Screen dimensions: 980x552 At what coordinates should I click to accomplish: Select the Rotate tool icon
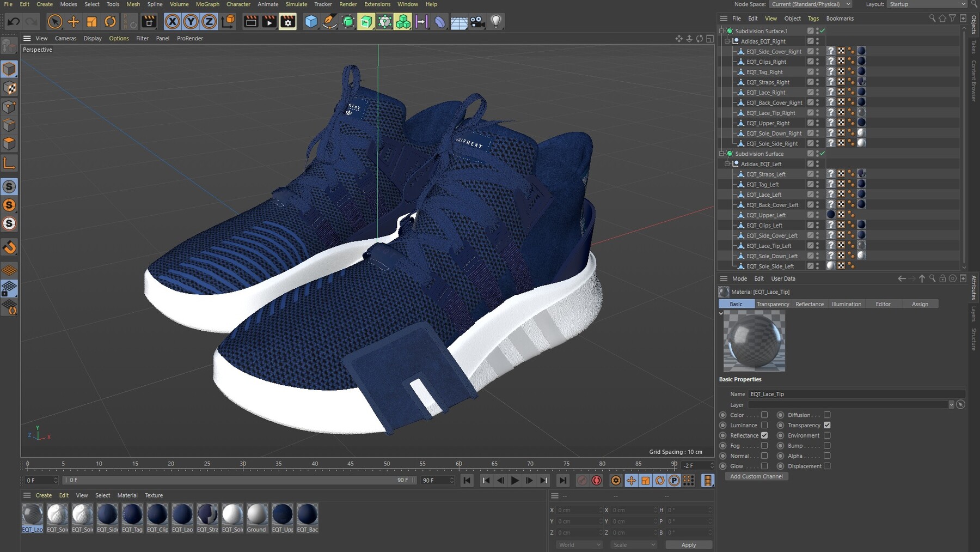coord(110,22)
